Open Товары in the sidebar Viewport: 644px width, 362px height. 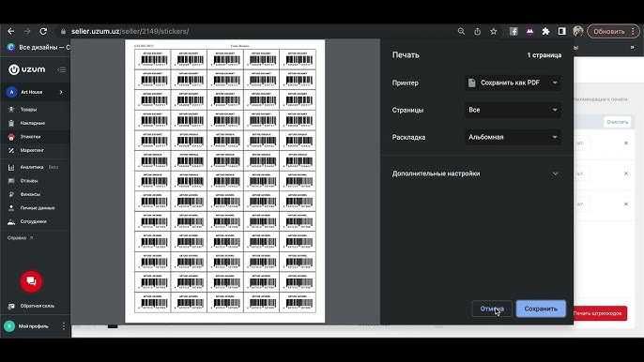[x=28, y=110]
